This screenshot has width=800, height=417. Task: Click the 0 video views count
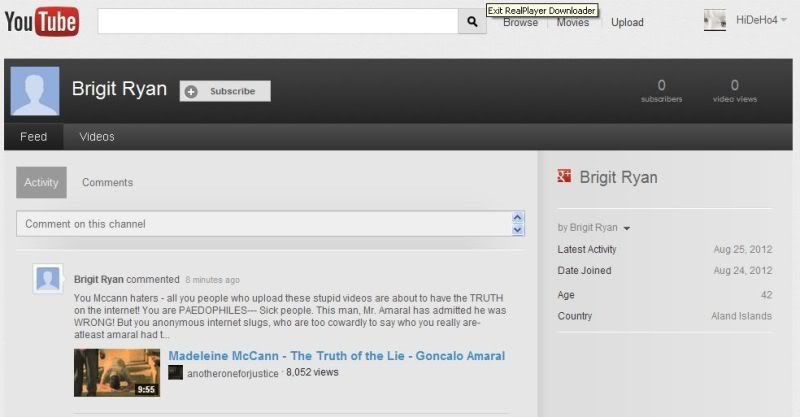pos(735,91)
